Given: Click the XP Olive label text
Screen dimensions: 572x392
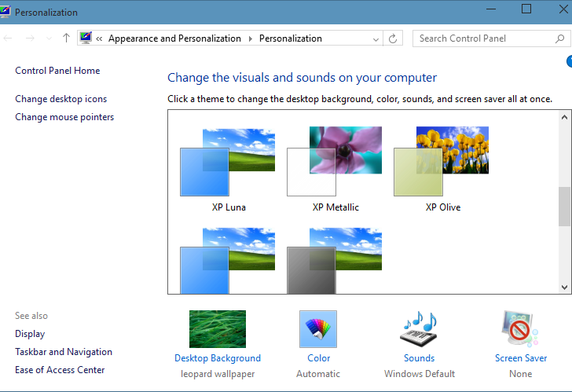Looking at the screenshot, I should point(443,207).
